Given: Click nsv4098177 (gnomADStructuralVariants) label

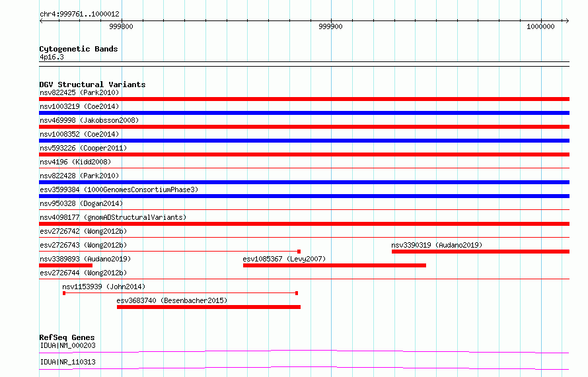Looking at the screenshot, I should (x=113, y=217).
